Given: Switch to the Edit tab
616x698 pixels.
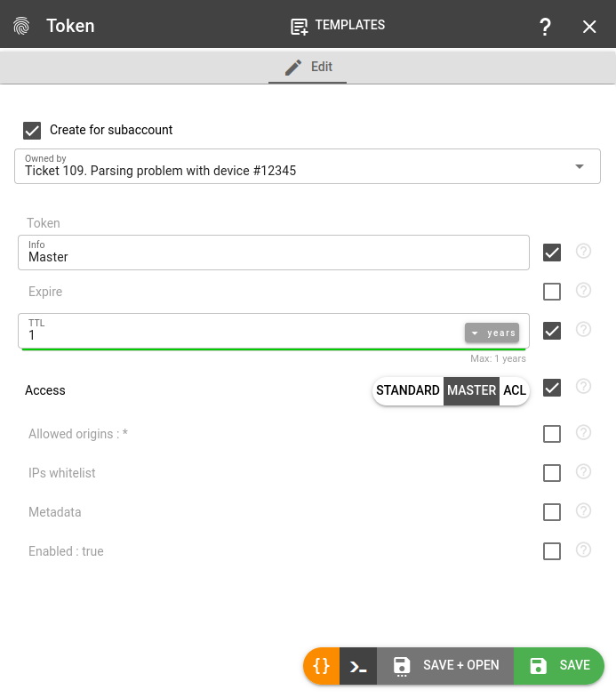Looking at the screenshot, I should [x=308, y=68].
